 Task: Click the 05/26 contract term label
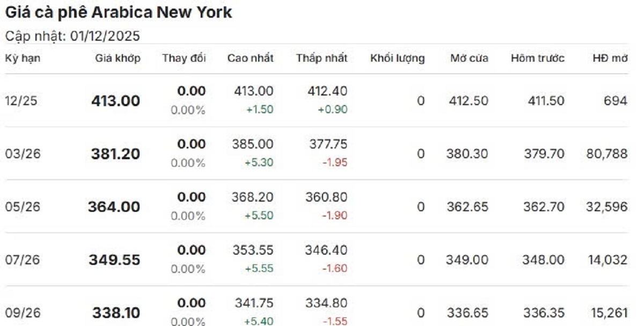coord(22,207)
